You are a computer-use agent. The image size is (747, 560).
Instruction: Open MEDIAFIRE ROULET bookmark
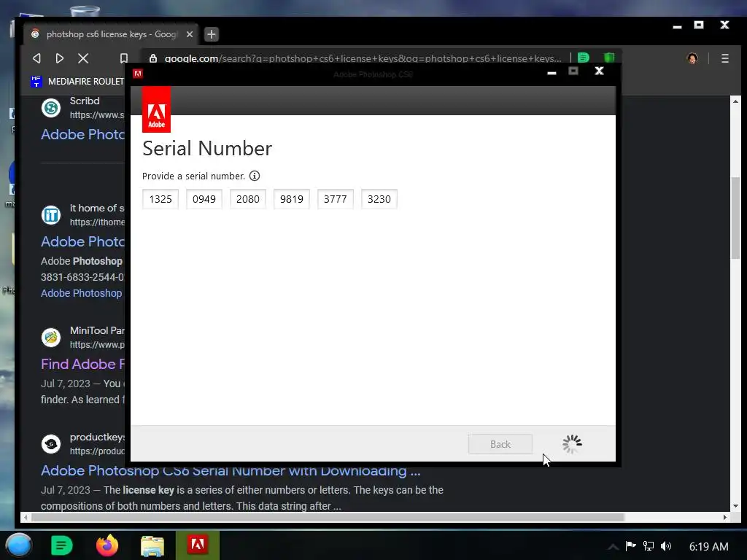point(77,82)
